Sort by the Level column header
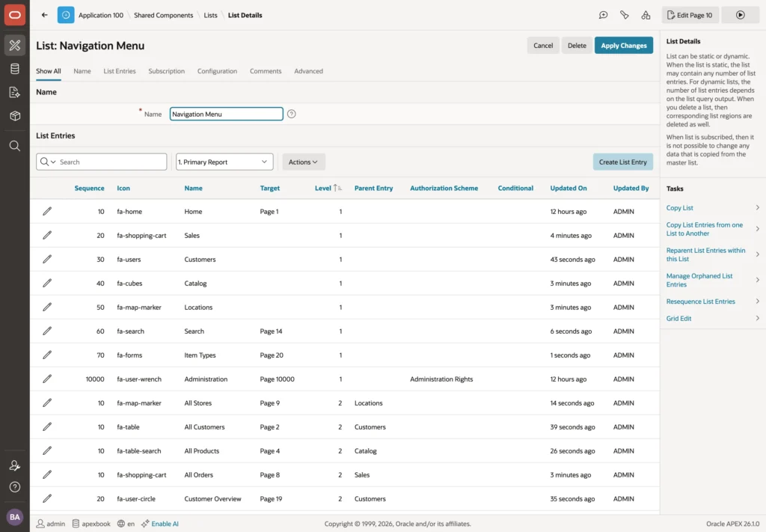Screen dimensions: 766x532 (323, 188)
